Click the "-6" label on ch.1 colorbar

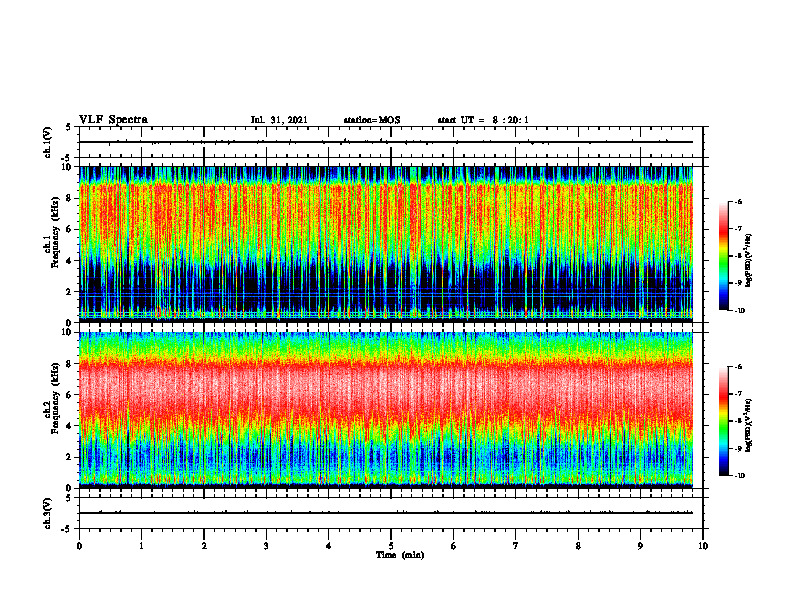pos(738,202)
